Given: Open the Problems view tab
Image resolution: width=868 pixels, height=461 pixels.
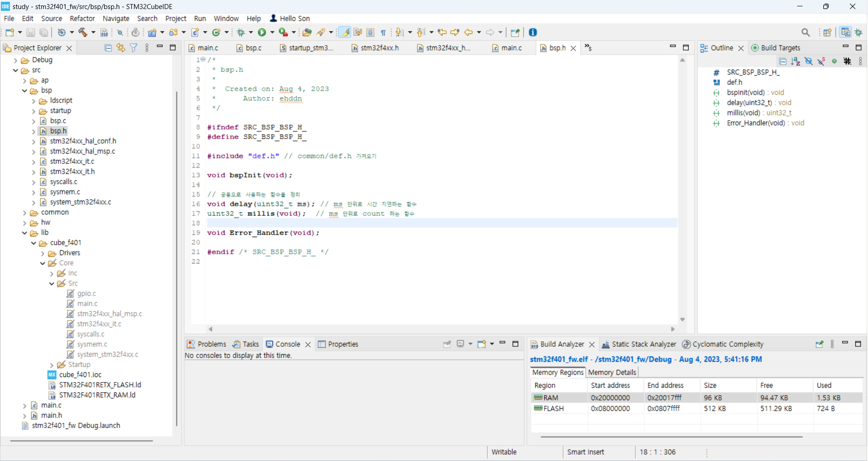Looking at the screenshot, I should point(206,344).
